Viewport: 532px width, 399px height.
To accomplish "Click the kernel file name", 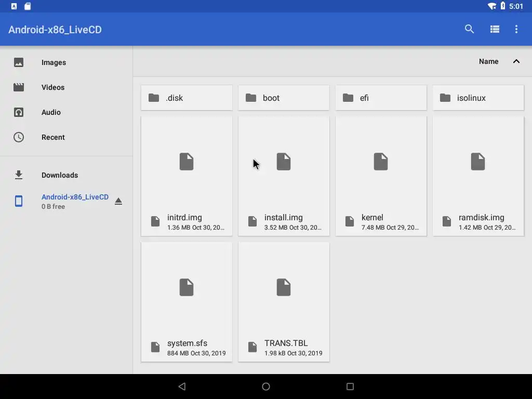I will 372,218.
